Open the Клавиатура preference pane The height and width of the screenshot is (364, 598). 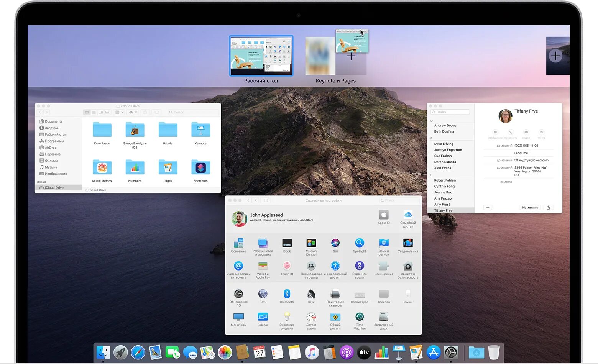pyautogui.click(x=359, y=297)
